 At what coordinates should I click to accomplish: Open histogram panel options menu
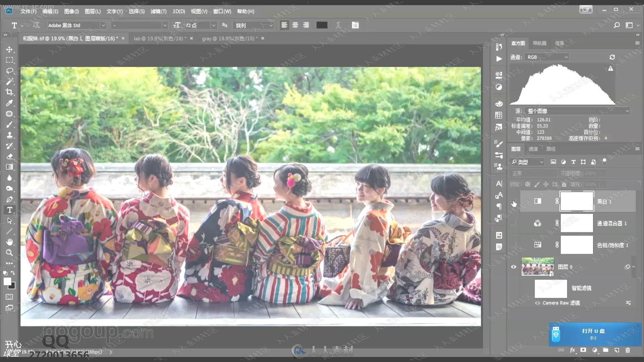(x=637, y=43)
